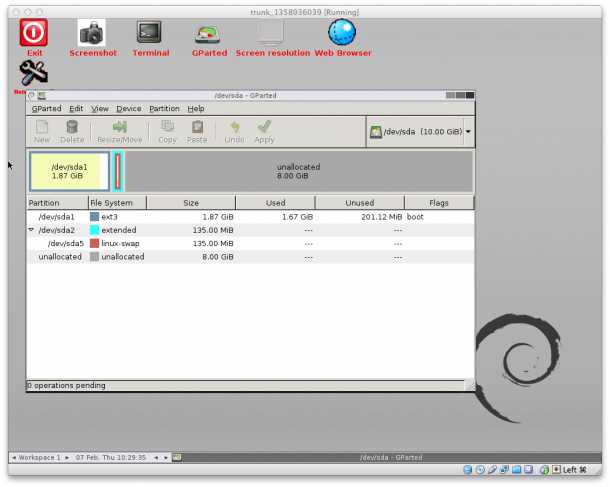The width and height of the screenshot is (610, 487).
Task: Click the /dev/sda - GParted taskbar entry
Action: coord(391,457)
